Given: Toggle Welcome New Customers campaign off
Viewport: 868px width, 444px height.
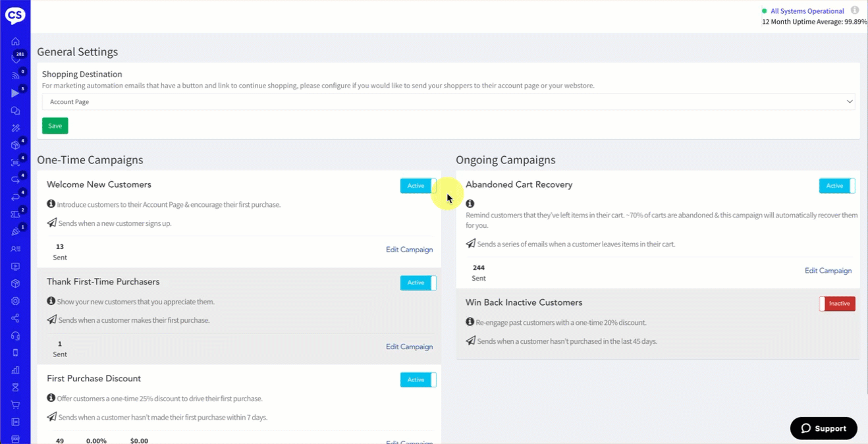Looking at the screenshot, I should pyautogui.click(x=418, y=186).
